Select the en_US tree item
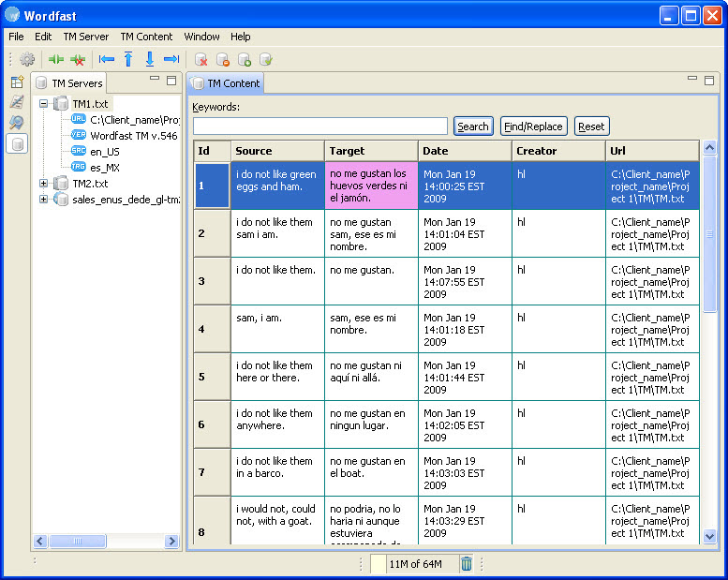This screenshot has width=728, height=580. coord(105,152)
